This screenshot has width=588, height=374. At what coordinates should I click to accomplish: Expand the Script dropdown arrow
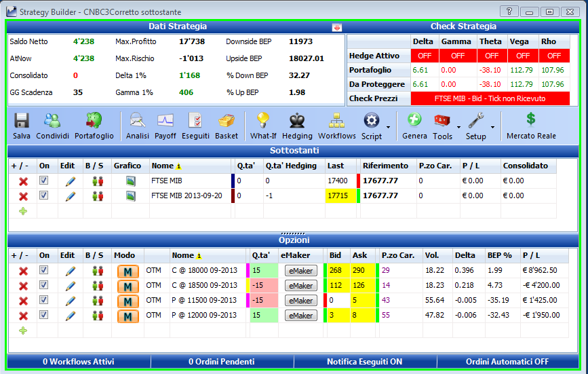click(388, 127)
